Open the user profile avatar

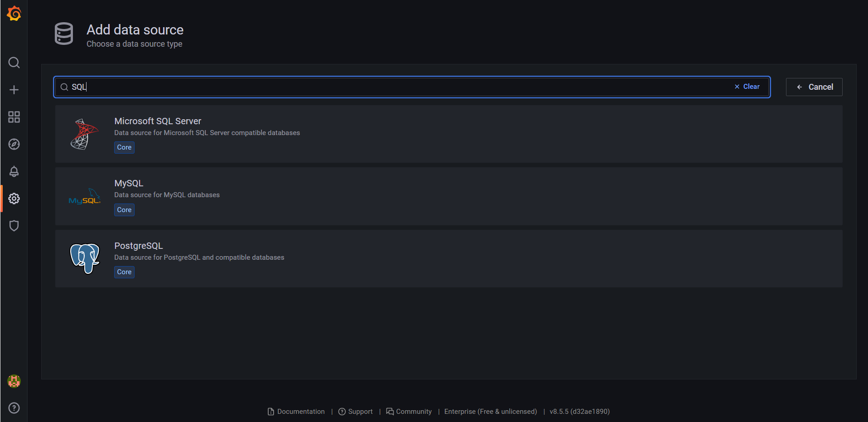point(14,381)
